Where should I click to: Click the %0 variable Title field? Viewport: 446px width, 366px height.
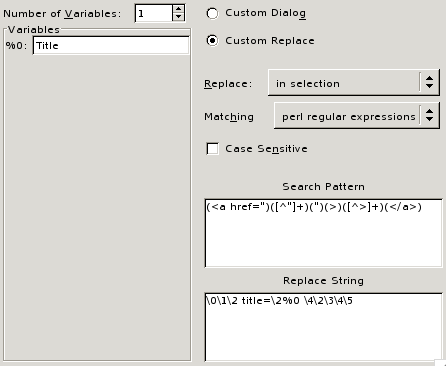pos(111,45)
